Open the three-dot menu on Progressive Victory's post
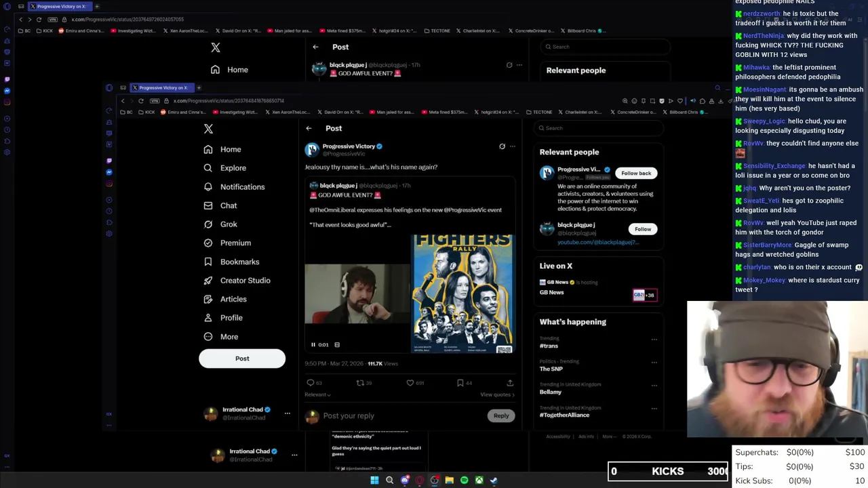This screenshot has height=488, width=868. point(513,146)
